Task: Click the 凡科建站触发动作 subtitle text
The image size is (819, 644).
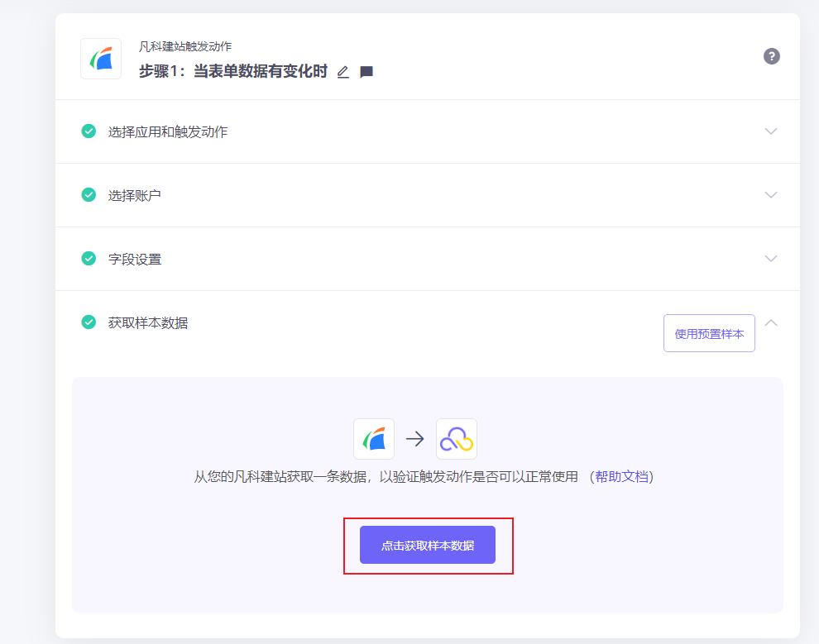Action: 185,46
